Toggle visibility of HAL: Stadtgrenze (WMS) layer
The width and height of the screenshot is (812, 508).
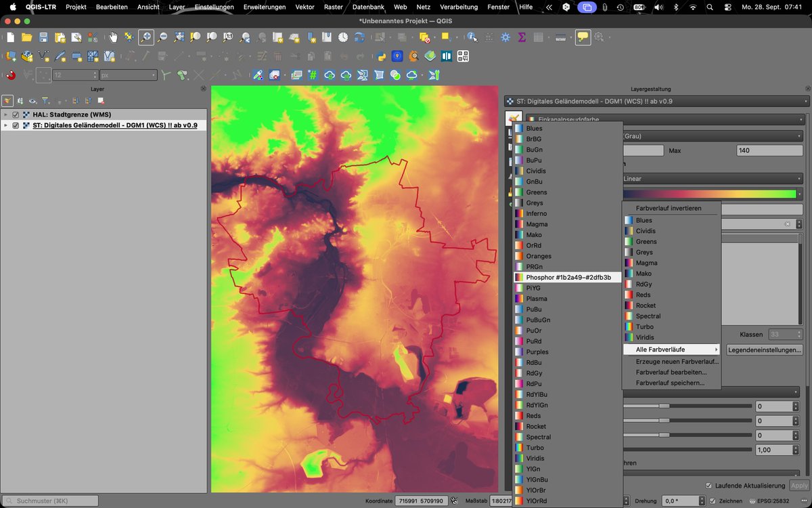[x=16, y=114]
